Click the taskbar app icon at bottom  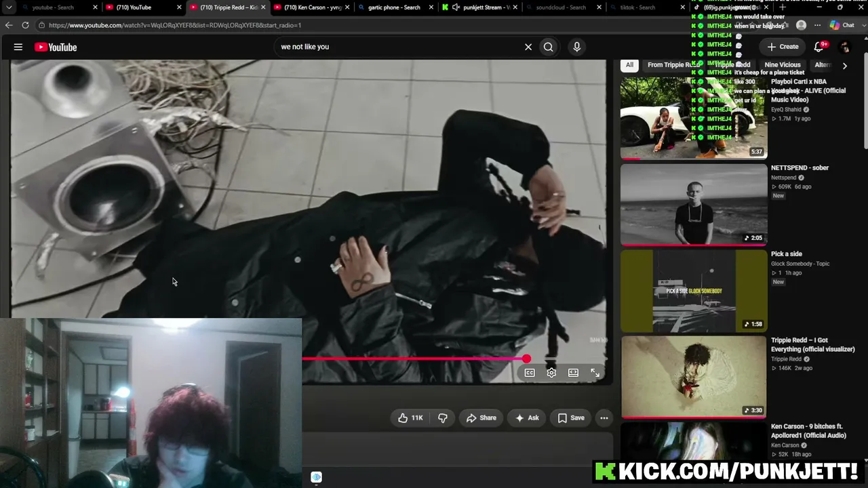(316, 477)
